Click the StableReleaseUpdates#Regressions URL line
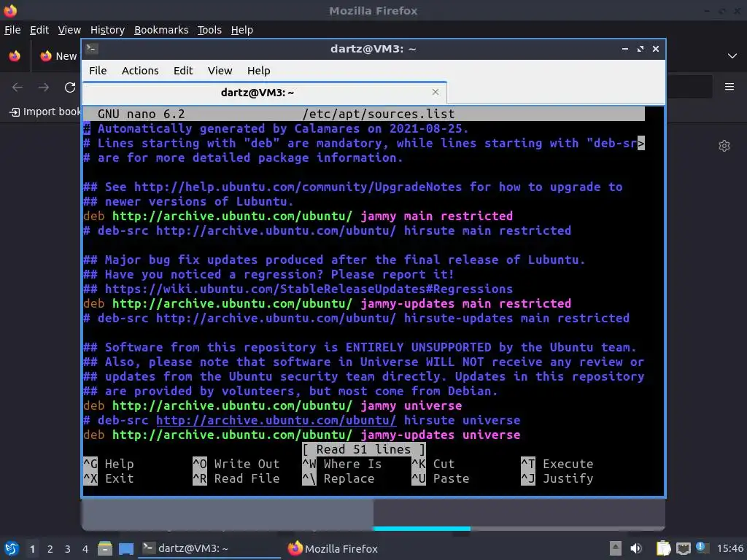Screen dimensions: 747x560 298,289
